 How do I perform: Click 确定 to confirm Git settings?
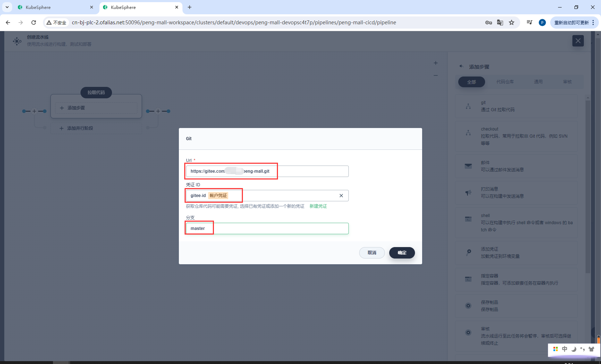[402, 253]
